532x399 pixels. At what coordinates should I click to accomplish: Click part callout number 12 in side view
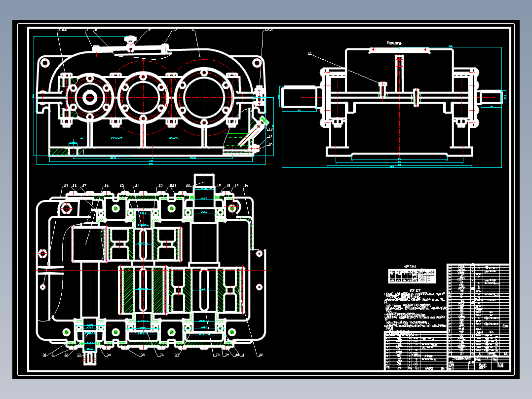coord(309,53)
